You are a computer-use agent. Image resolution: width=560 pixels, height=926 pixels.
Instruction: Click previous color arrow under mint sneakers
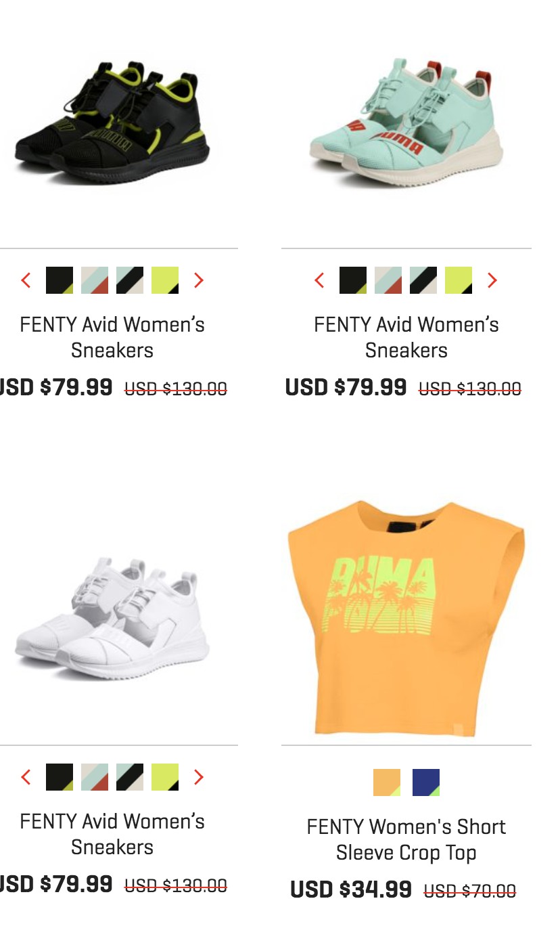(x=320, y=280)
